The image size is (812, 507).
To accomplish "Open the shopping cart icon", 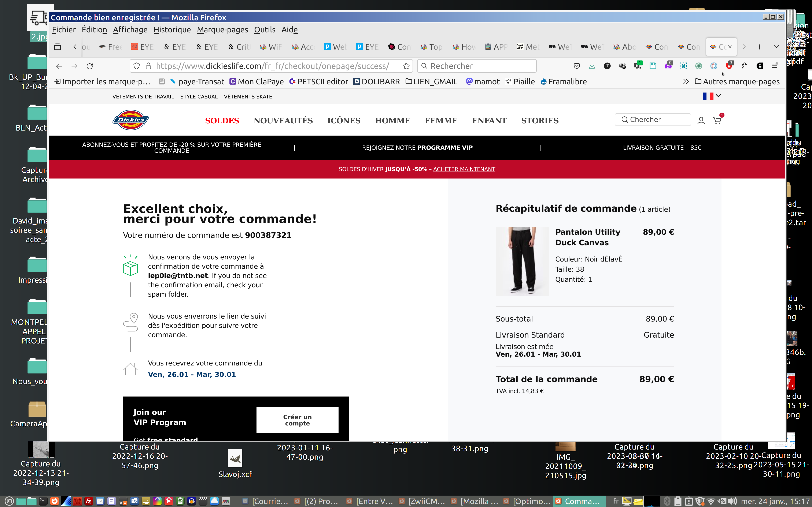I will (x=717, y=120).
